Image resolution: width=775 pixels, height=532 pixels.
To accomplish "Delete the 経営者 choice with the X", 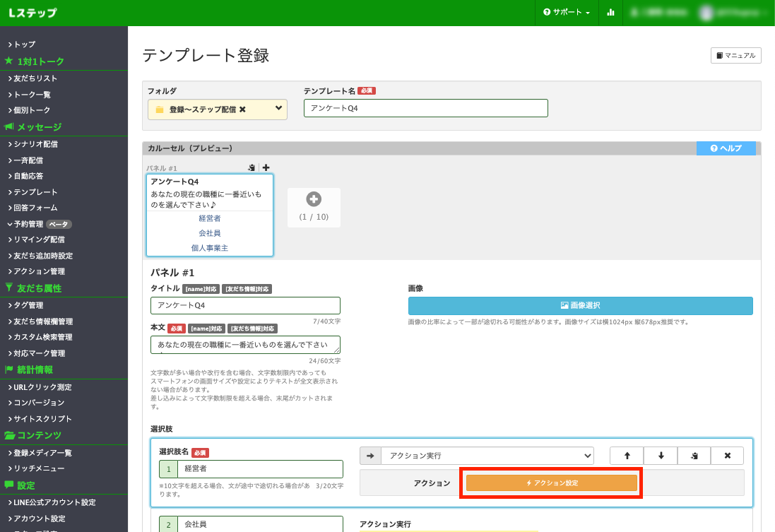I will click(x=727, y=456).
